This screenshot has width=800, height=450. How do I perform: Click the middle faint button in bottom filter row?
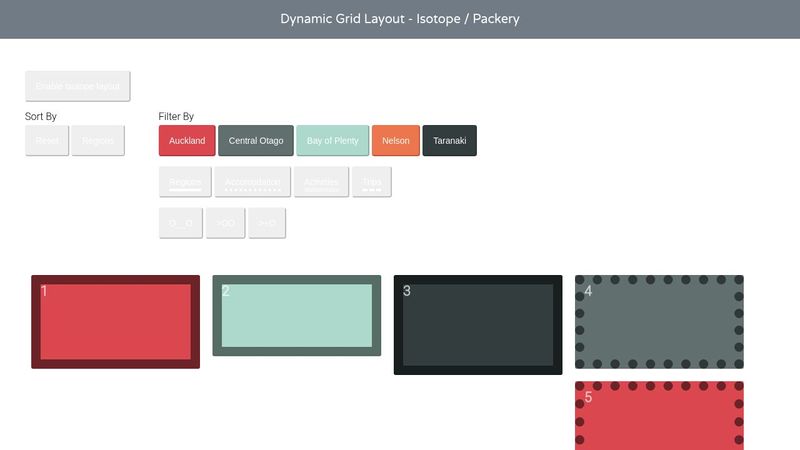point(226,223)
